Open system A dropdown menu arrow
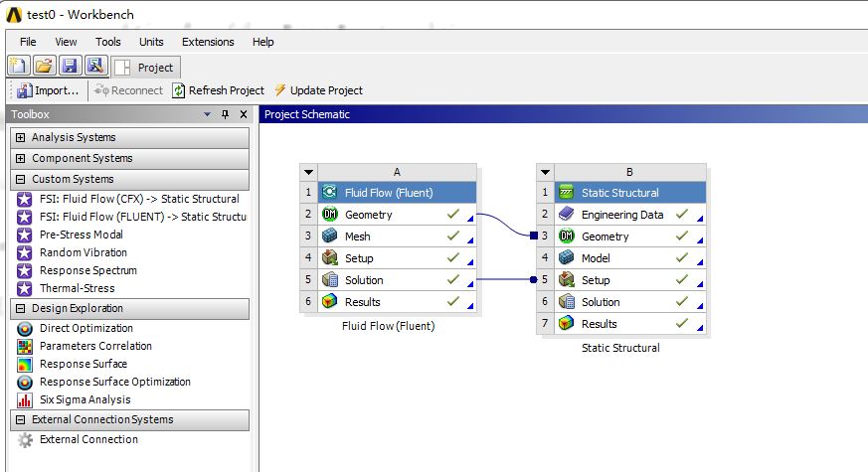This screenshot has width=868, height=472. (308, 172)
